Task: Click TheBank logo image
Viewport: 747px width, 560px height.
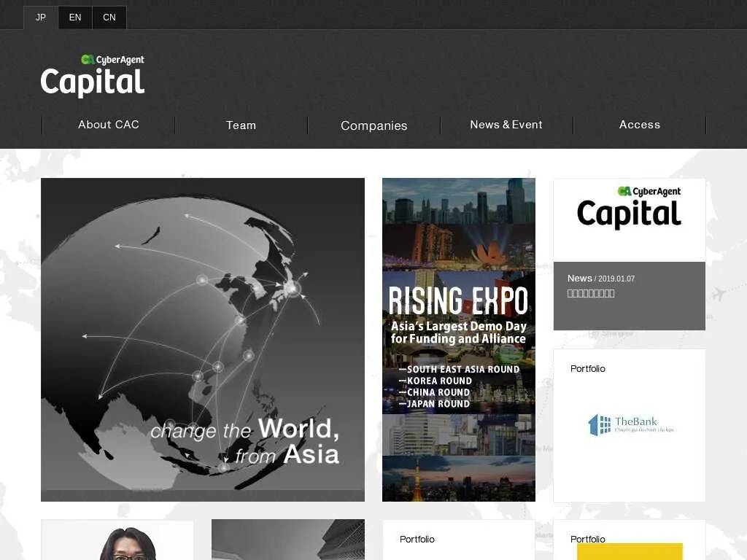Action: tap(631, 425)
